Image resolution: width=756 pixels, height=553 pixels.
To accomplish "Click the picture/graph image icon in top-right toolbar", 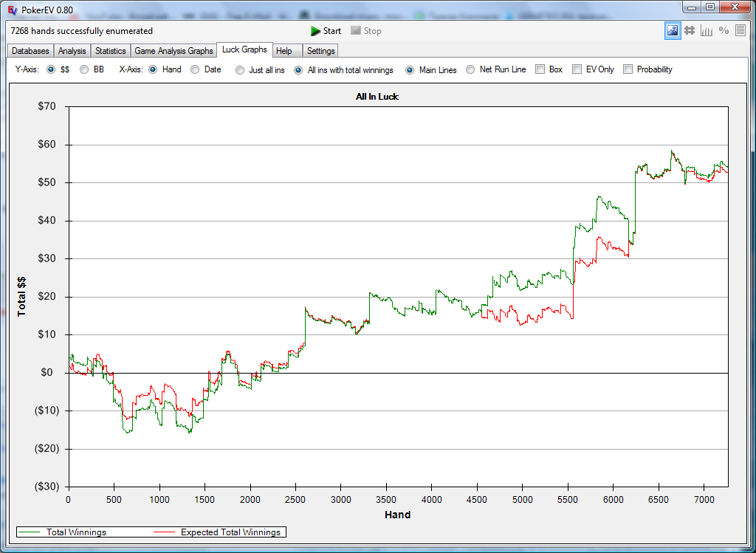I will [x=673, y=30].
